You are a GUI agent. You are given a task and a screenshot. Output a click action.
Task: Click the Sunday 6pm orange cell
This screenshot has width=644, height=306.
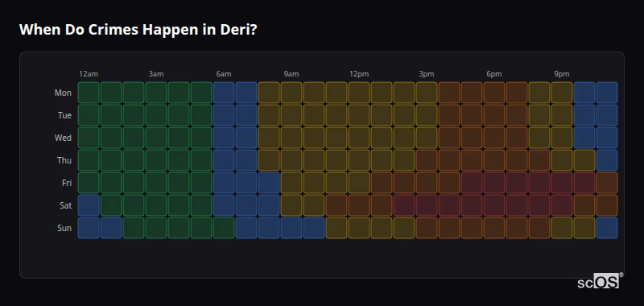point(494,228)
